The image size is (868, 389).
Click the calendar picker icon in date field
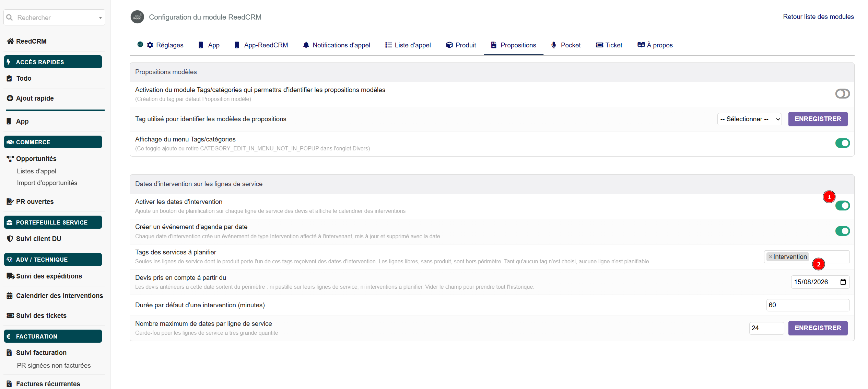(843, 282)
